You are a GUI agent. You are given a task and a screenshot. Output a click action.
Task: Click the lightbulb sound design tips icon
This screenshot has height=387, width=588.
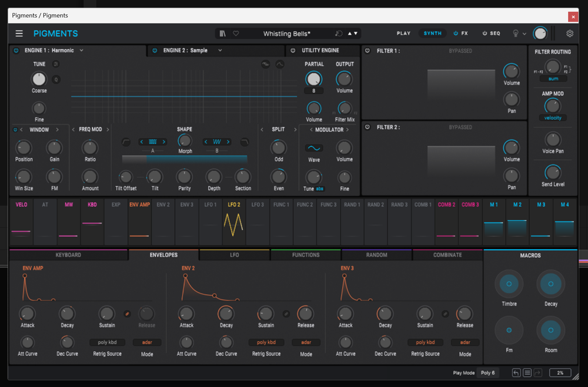pyautogui.click(x=516, y=33)
